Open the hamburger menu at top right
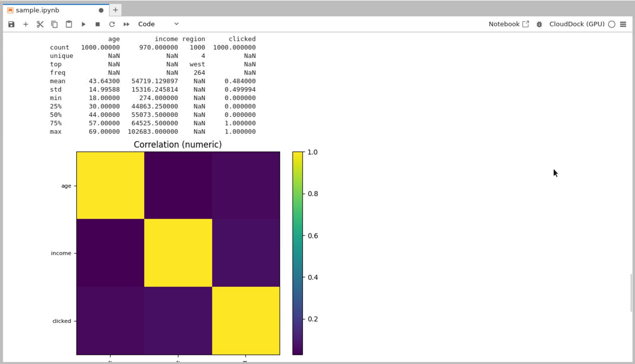Viewport: 635px width, 364px height. tap(624, 24)
